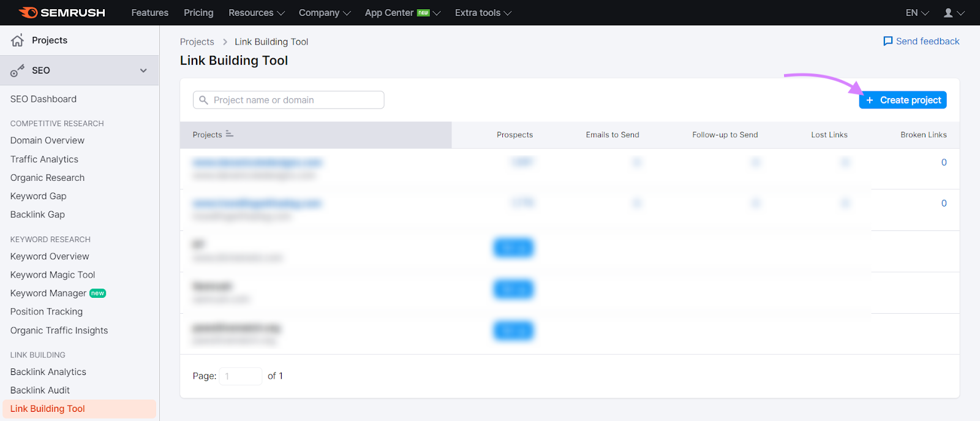980x421 pixels.
Task: Open the Features menu item
Action: pos(150,12)
